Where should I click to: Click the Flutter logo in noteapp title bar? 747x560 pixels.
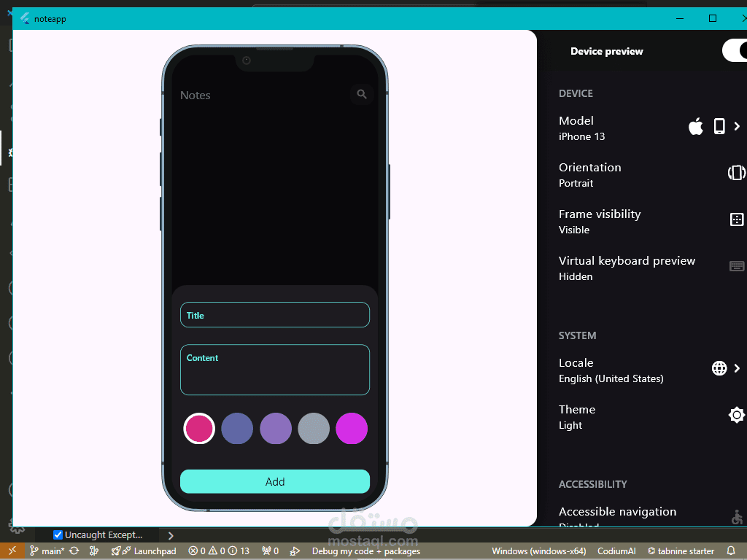pyautogui.click(x=25, y=18)
